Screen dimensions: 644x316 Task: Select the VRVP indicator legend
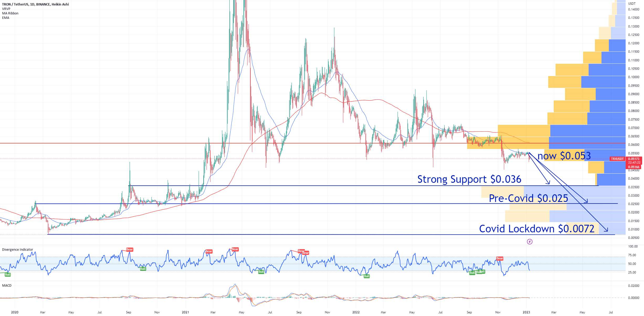(6, 9)
